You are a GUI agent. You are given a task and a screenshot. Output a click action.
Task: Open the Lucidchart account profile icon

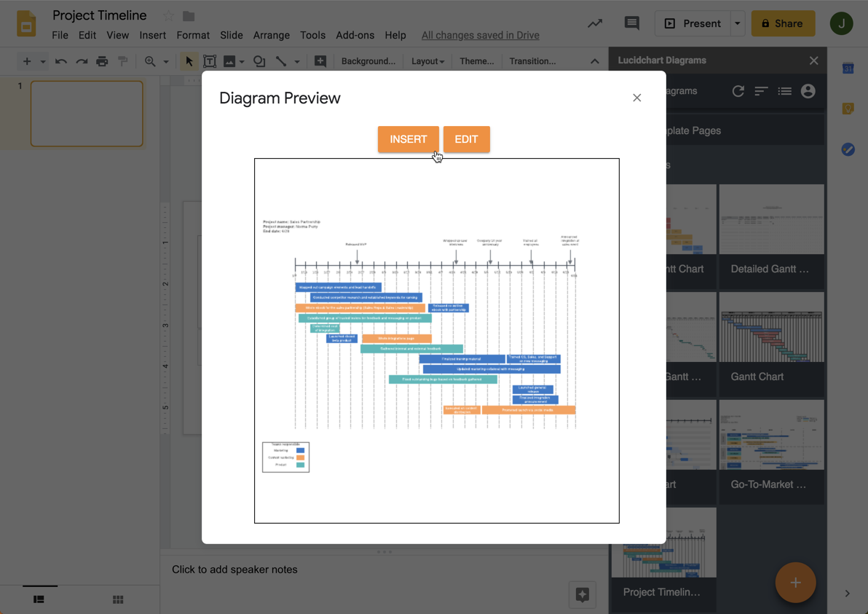(x=808, y=91)
